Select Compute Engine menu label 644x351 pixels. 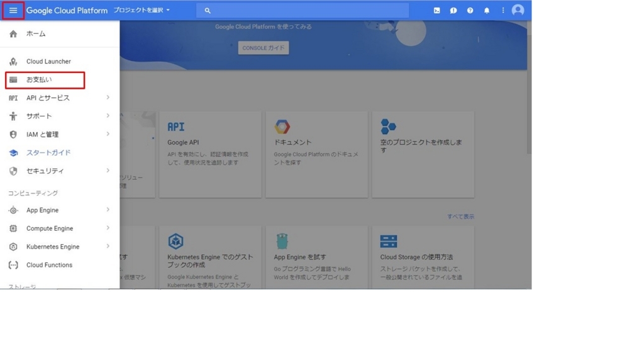pos(50,228)
